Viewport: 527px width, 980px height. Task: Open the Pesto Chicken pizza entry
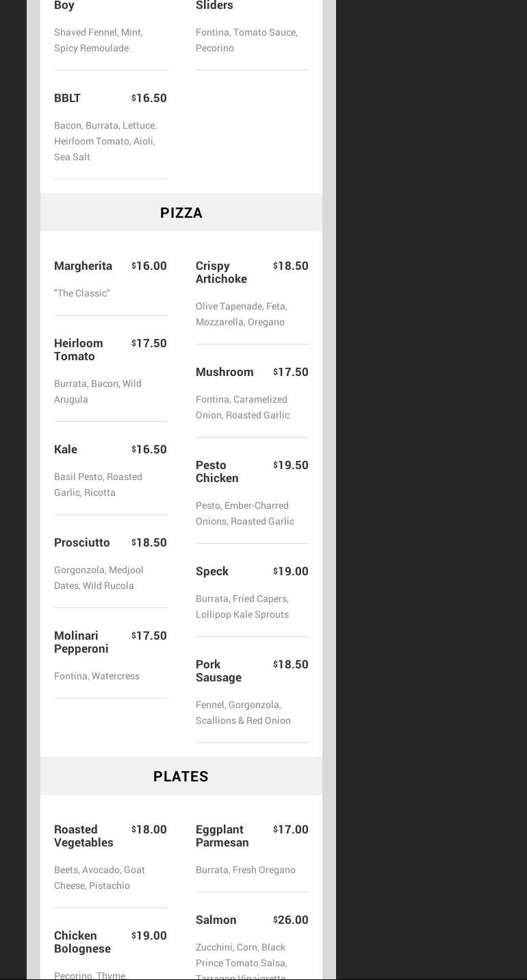click(x=217, y=472)
